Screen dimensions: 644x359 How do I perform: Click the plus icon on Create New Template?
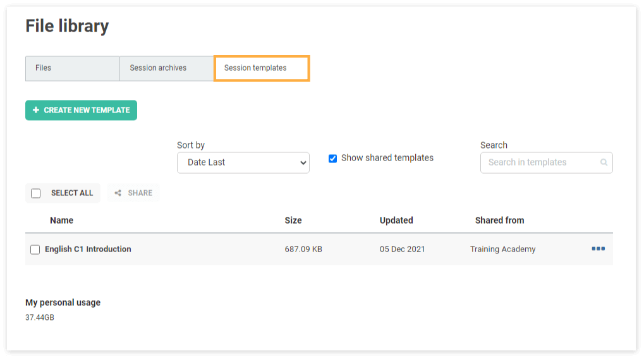pos(36,110)
